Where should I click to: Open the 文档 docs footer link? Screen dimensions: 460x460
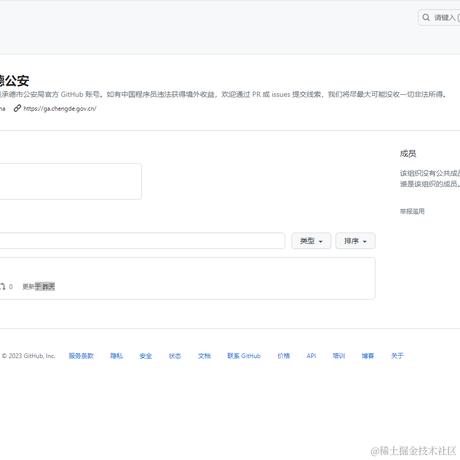pos(204,356)
